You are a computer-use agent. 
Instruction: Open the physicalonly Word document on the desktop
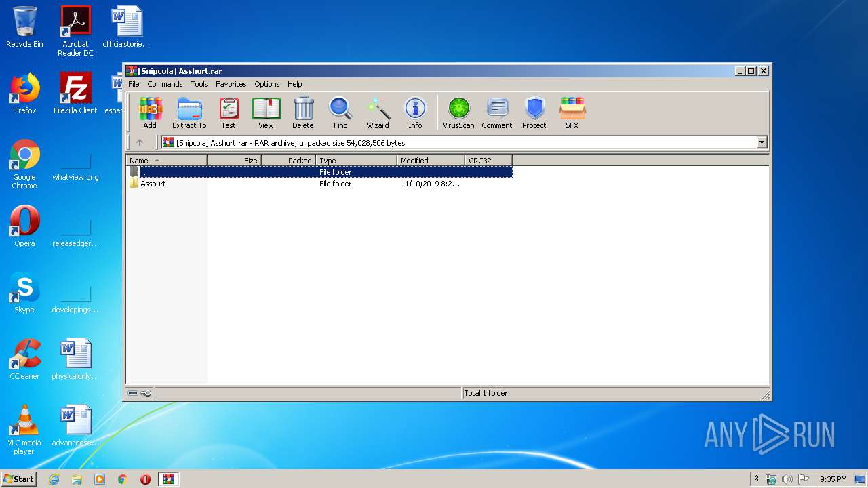point(75,359)
